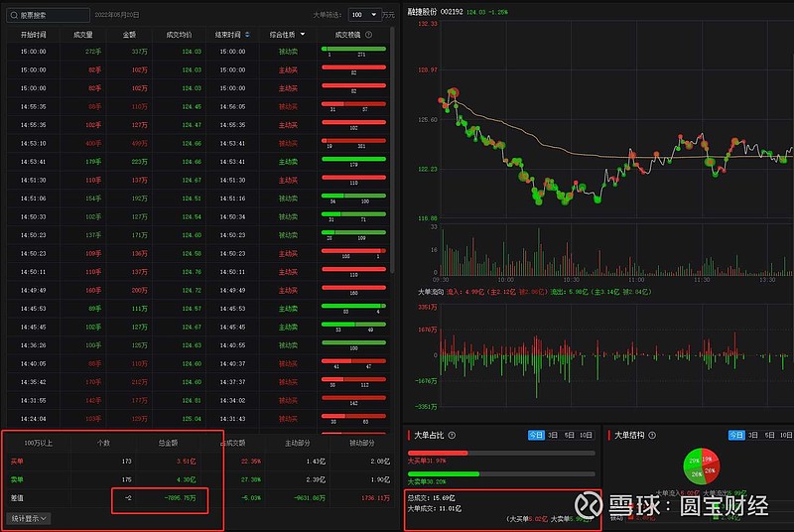
Task: Select 5日 tab in 大单占比 panel
Action: tap(569, 436)
